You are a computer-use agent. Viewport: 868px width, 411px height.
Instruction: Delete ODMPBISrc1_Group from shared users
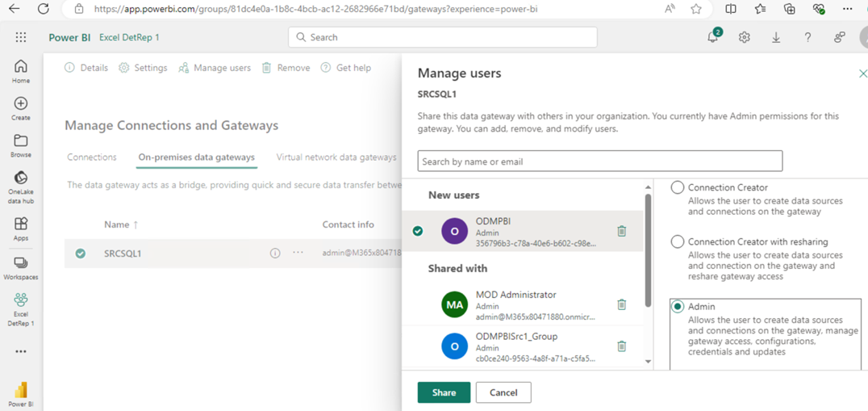pos(622,346)
